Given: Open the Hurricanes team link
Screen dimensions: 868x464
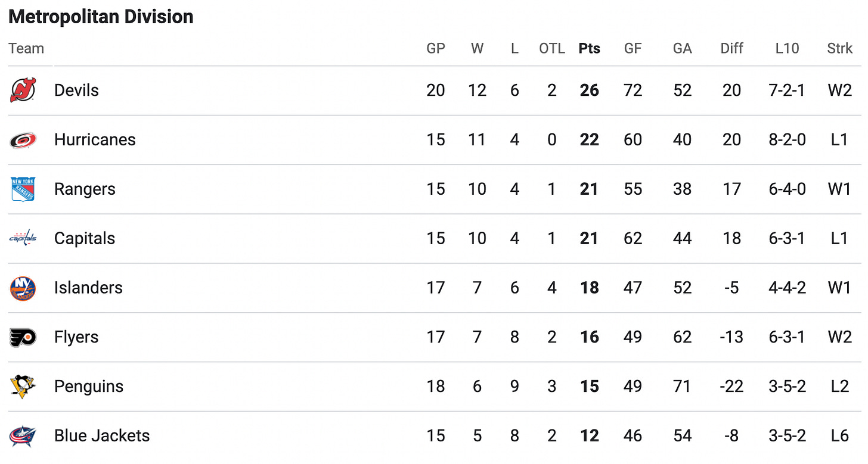Looking at the screenshot, I should (x=95, y=140).
